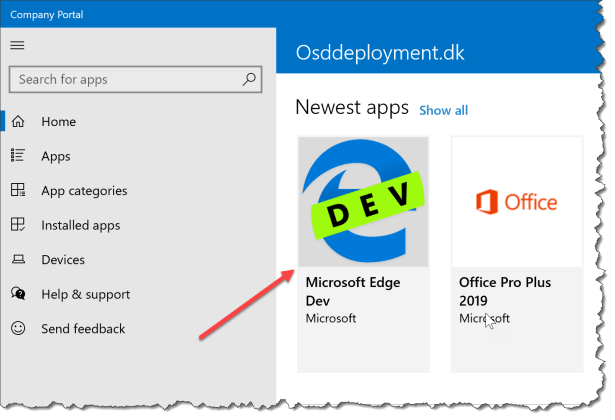This screenshot has width=615, height=420.
Task: Click the App categories grid icon
Action: click(18, 191)
